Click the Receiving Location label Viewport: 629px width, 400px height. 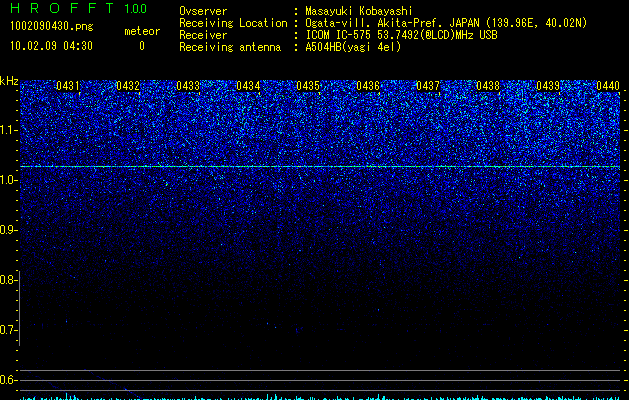pos(233,23)
